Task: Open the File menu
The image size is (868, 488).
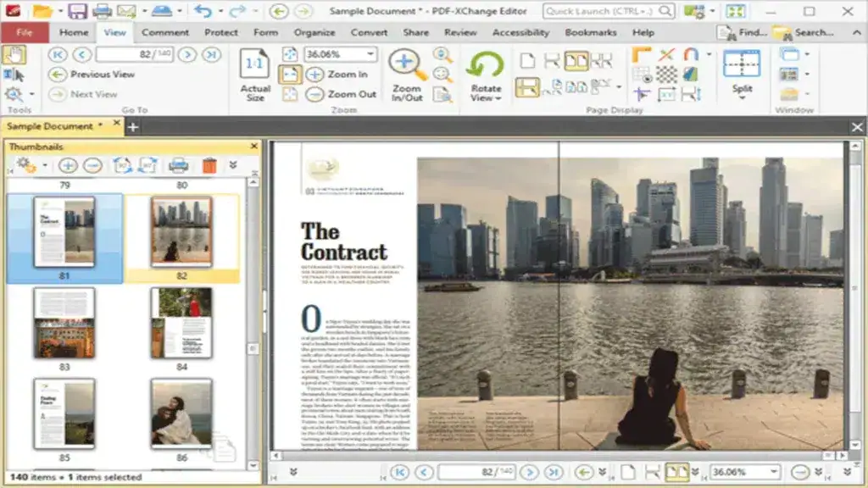Action: tap(25, 32)
